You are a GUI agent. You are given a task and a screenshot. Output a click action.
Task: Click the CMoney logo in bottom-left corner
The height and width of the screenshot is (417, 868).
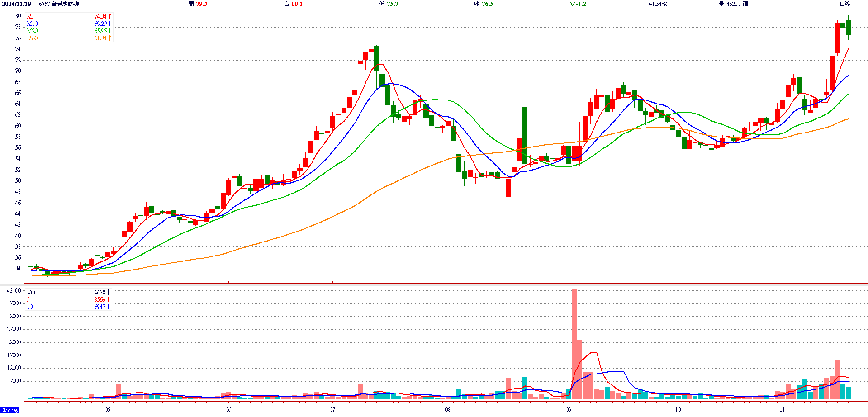[x=9, y=410]
